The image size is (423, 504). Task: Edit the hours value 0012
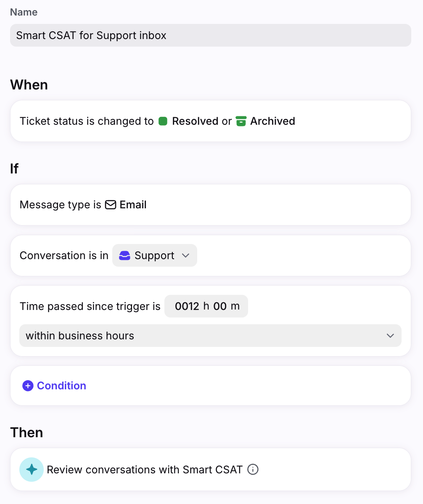pos(187,306)
